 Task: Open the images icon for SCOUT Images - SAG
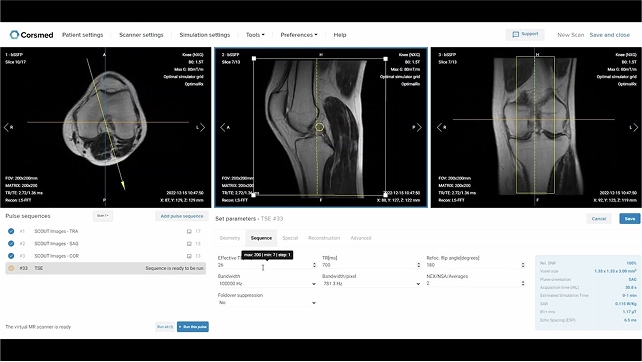click(x=189, y=244)
